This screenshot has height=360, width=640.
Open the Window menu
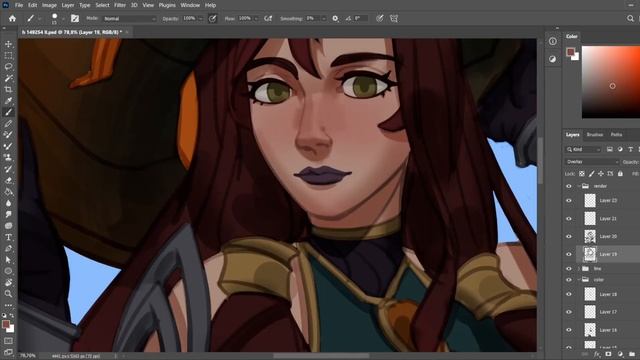click(190, 5)
